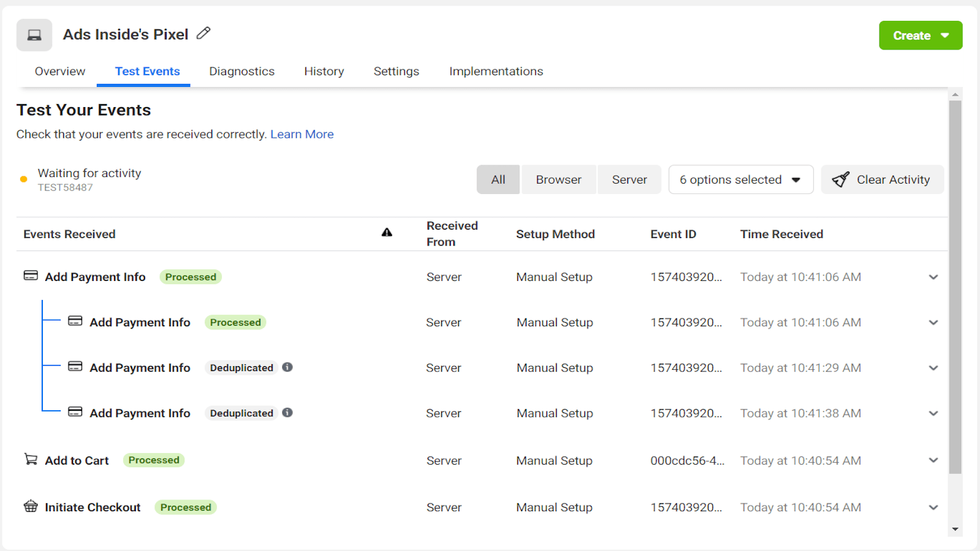Open the info icon next to first Deduplicated badge
This screenshot has height=551, width=980.
click(x=287, y=367)
